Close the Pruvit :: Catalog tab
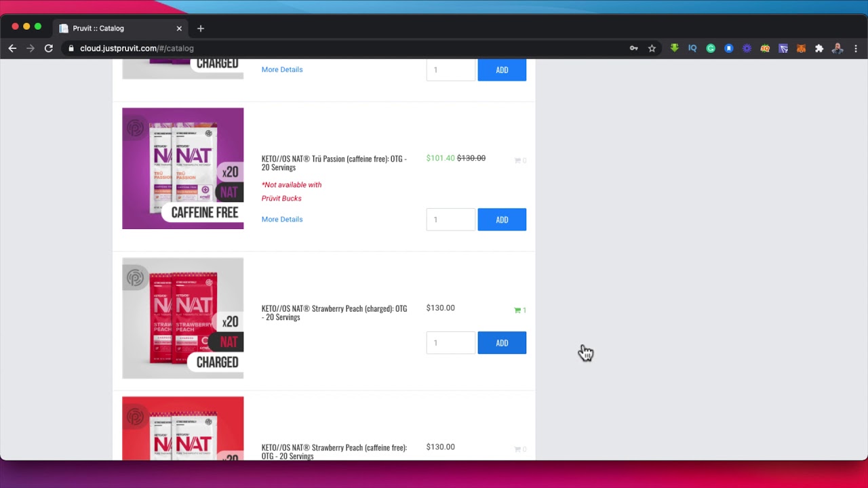Viewport: 868px width, 488px height. (179, 28)
